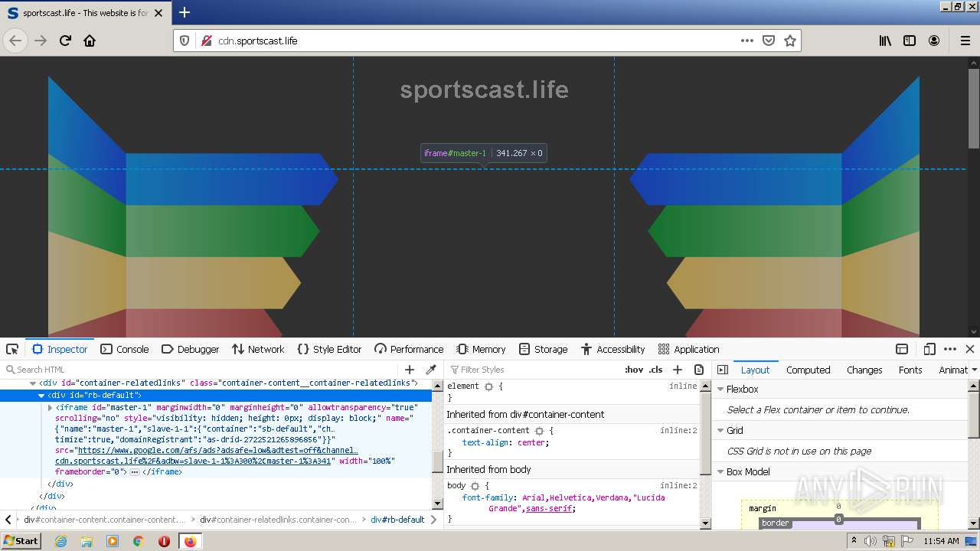Close the Developer Tools panel

tap(969, 349)
